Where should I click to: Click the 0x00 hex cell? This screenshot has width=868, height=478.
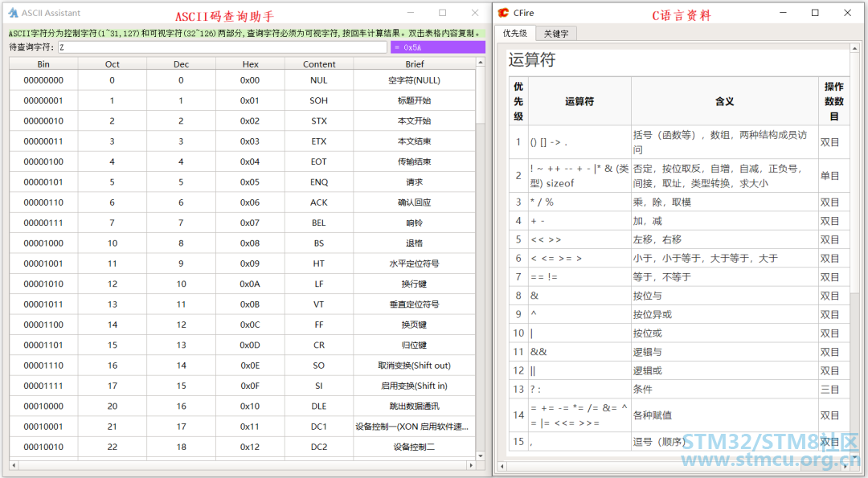tap(250, 80)
